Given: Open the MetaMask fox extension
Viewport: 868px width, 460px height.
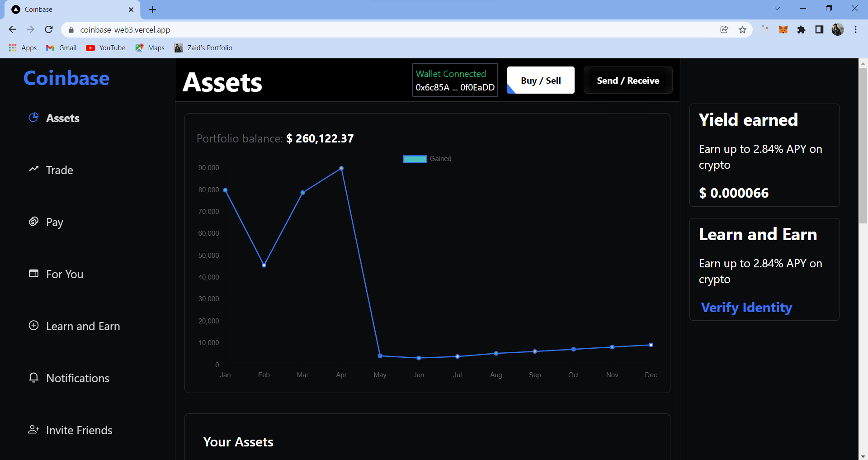Looking at the screenshot, I should coord(783,29).
